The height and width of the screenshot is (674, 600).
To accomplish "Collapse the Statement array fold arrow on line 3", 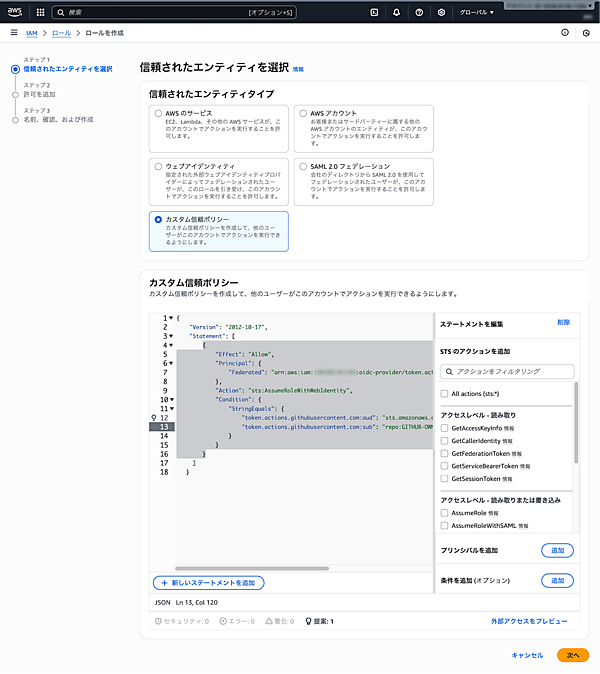I will click(172, 336).
